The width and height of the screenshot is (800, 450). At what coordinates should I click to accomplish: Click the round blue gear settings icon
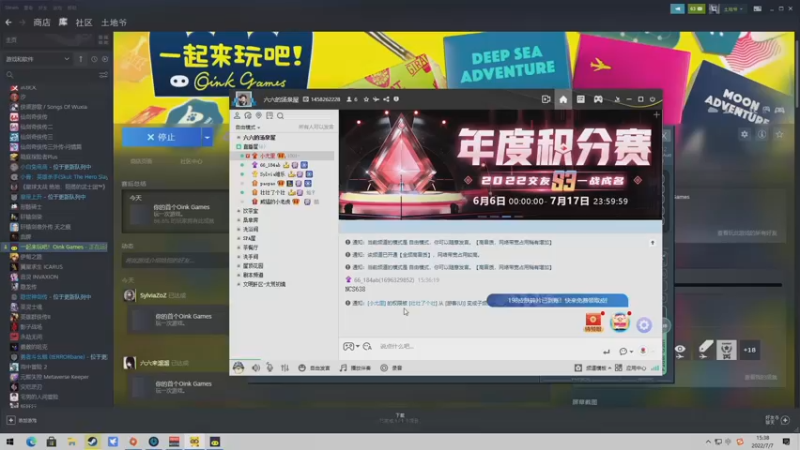tap(644, 324)
